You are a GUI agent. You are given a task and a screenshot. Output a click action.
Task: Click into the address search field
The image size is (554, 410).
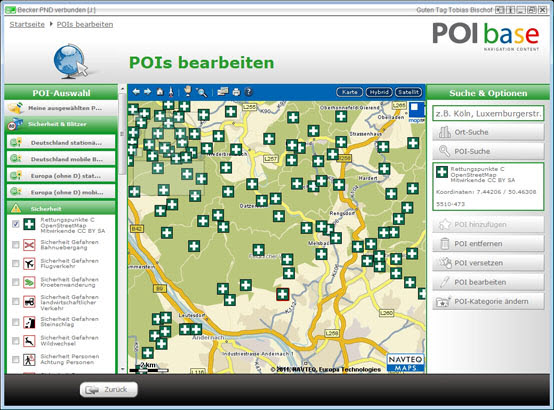[488, 114]
